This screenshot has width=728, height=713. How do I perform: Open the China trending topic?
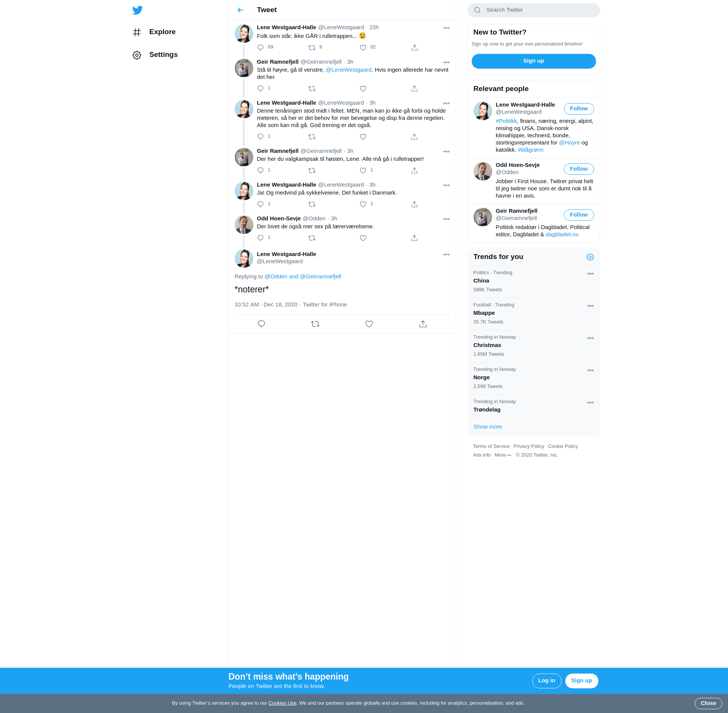click(x=533, y=282)
